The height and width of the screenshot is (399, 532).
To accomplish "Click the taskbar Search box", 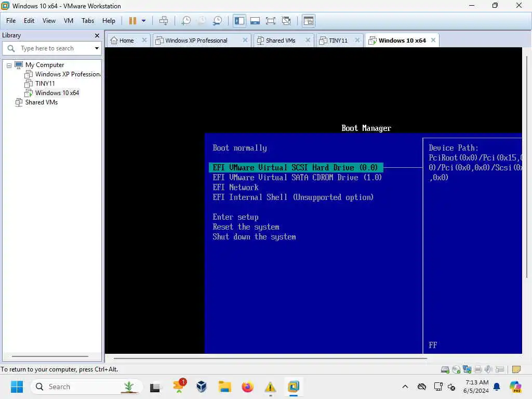I will (x=86, y=387).
